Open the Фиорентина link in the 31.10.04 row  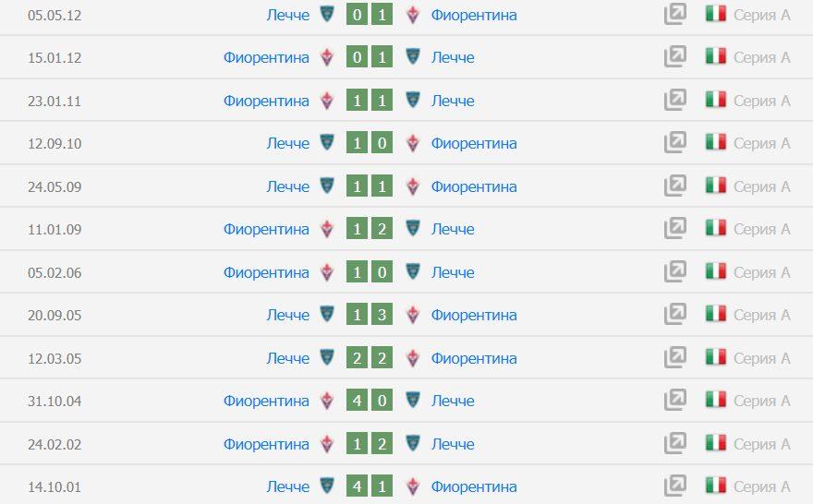pyautogui.click(x=266, y=401)
